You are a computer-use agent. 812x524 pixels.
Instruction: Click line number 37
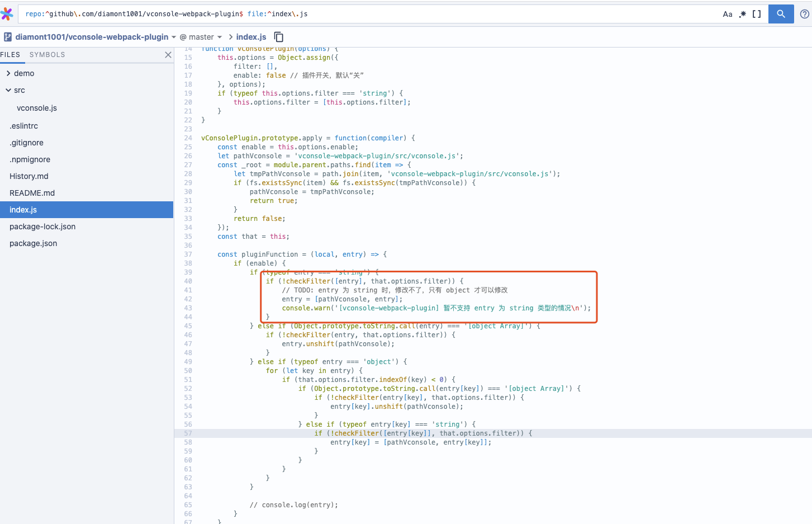click(x=188, y=254)
